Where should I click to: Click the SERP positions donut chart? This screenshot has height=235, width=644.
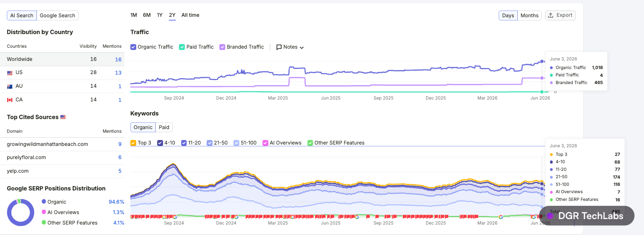(x=20, y=212)
